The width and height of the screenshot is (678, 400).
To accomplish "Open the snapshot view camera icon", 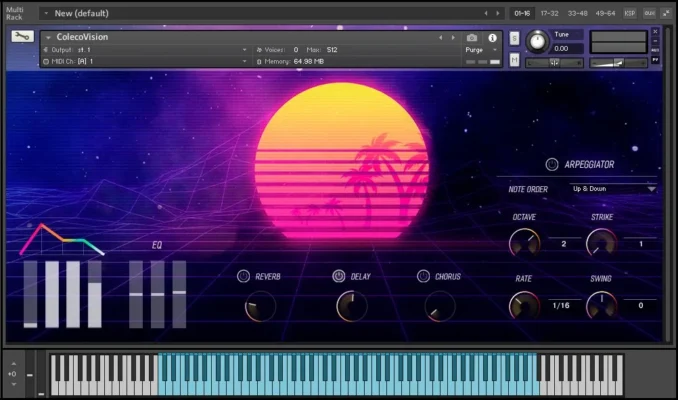I will click(x=472, y=38).
